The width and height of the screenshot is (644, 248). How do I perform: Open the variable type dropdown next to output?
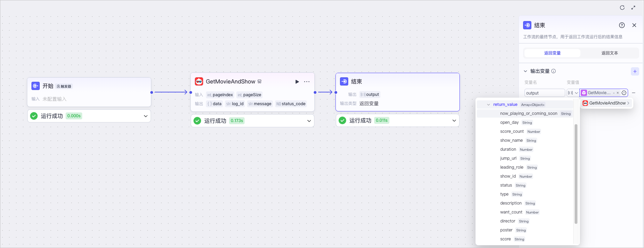pyautogui.click(x=573, y=93)
